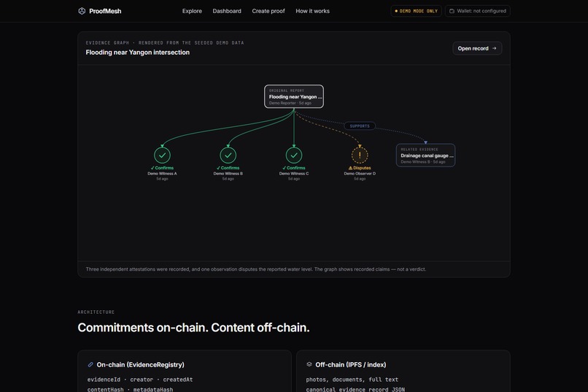Click the ProofMesh logo icon
Screen dimensions: 588x392
82,11
